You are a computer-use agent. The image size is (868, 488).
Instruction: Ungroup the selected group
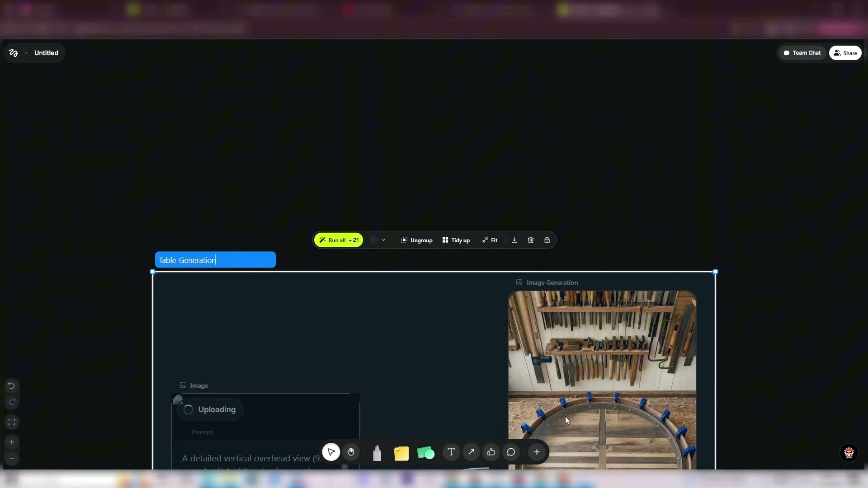coord(416,240)
